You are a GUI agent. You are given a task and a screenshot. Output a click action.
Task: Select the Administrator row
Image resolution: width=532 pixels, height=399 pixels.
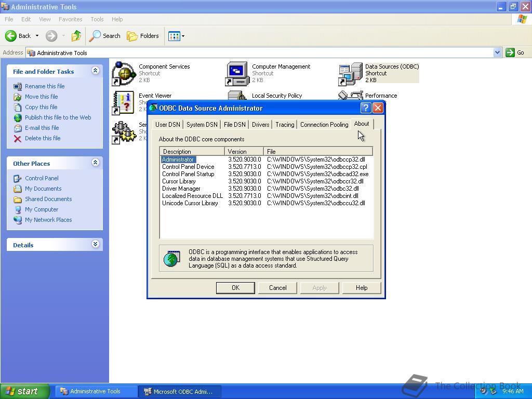[267, 159]
